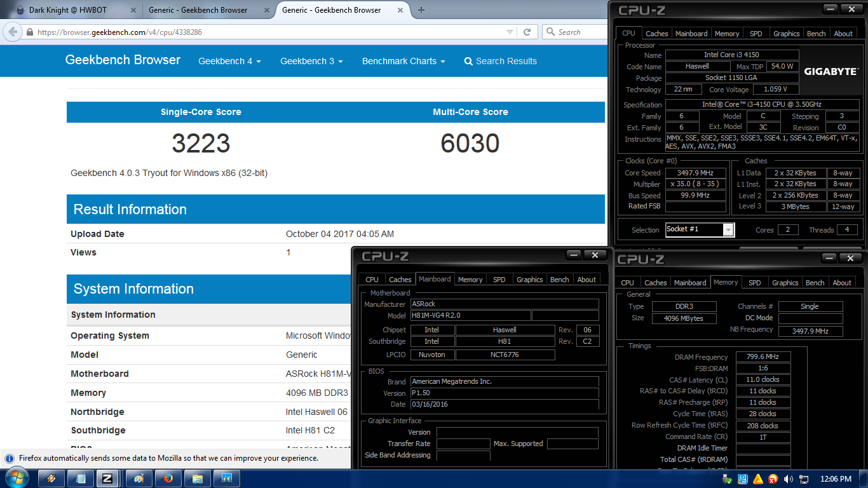The width and height of the screenshot is (868, 488).
Task: Open Memory tab in Mainboard CPU-Z window
Action: (x=470, y=280)
